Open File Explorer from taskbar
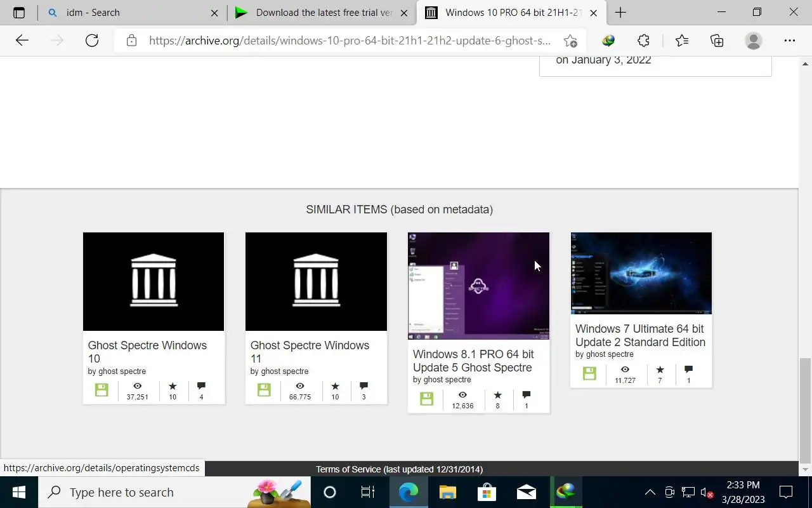Image resolution: width=812 pixels, height=508 pixels. [x=448, y=492]
